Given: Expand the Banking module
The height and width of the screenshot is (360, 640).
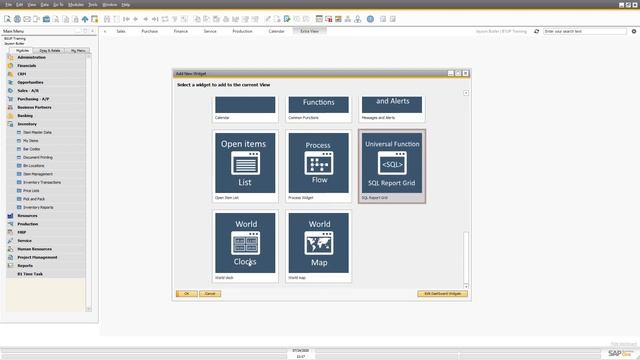Looking at the screenshot, I should coord(25,116).
